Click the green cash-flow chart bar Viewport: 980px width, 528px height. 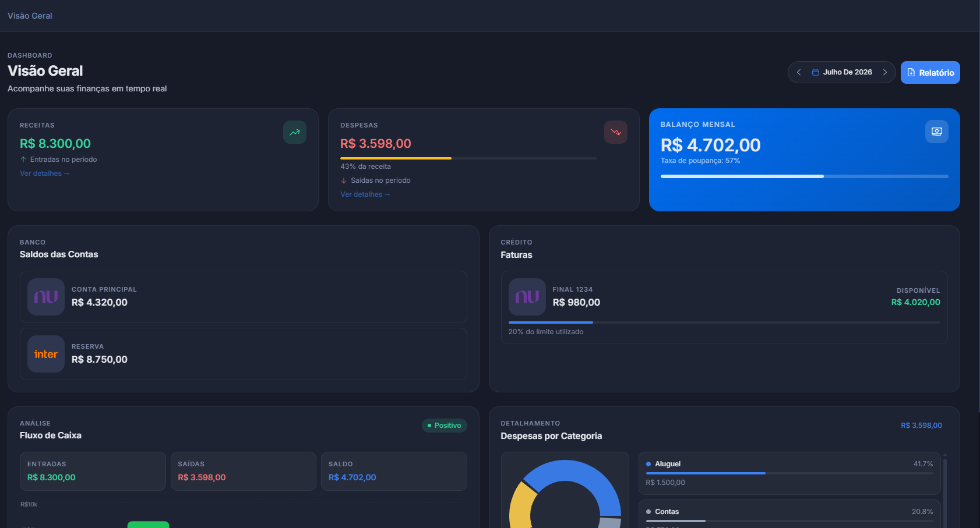148,525
